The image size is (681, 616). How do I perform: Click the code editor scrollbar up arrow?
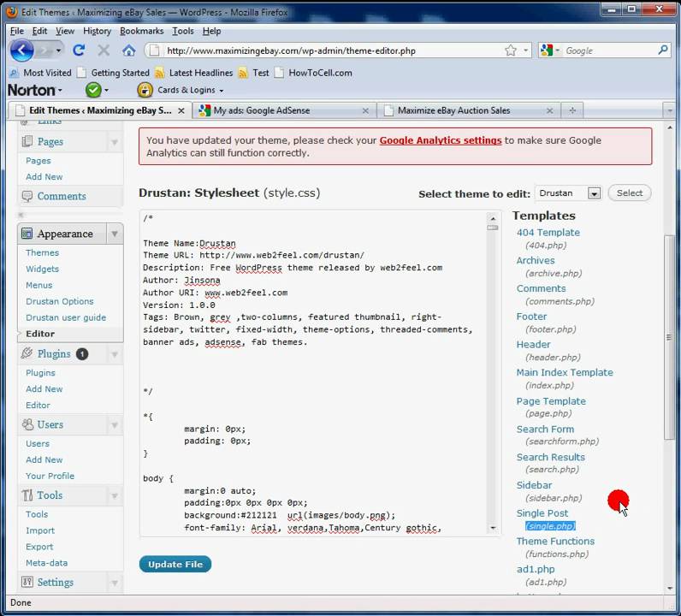click(x=493, y=218)
